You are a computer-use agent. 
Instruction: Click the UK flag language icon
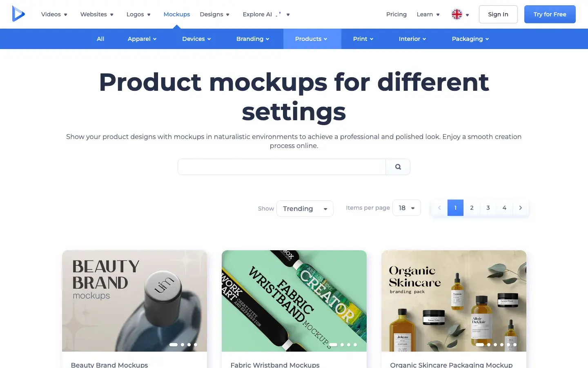[x=457, y=14]
